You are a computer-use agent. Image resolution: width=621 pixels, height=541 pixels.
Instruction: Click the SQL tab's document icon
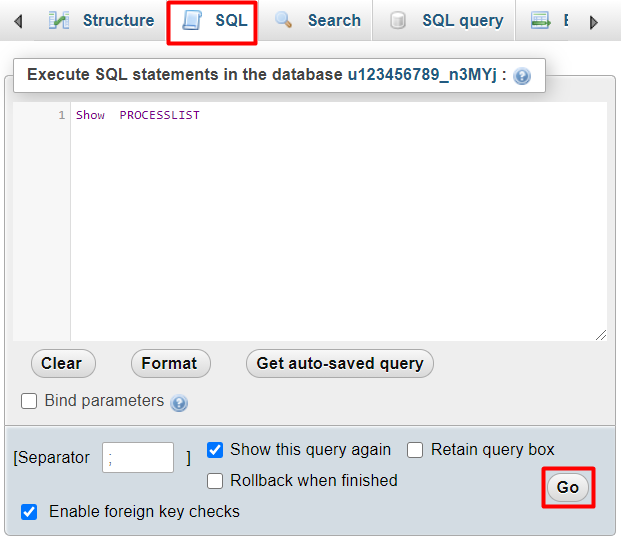click(191, 21)
